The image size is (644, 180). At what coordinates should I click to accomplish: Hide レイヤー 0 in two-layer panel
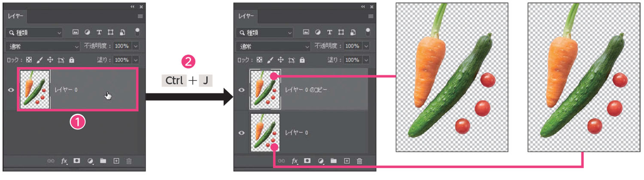242,133
